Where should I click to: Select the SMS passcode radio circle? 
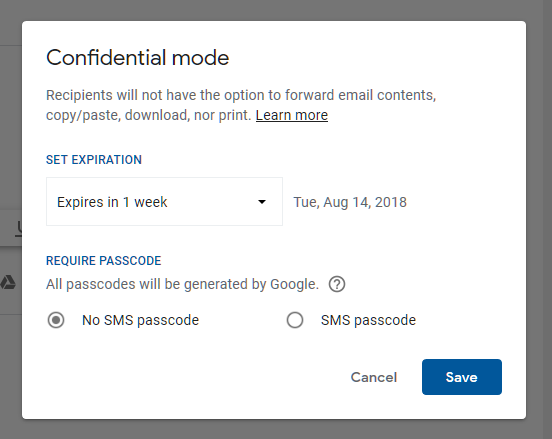295,320
